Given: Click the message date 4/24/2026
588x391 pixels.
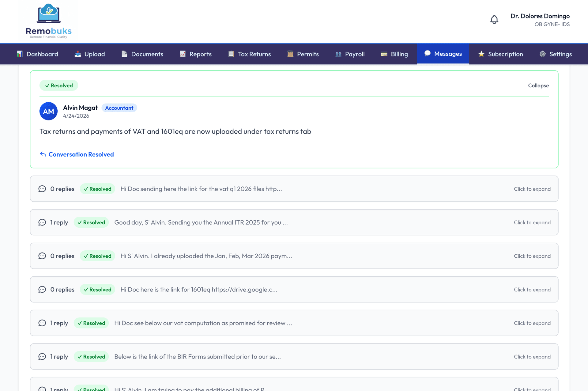Looking at the screenshot, I should pyautogui.click(x=76, y=116).
